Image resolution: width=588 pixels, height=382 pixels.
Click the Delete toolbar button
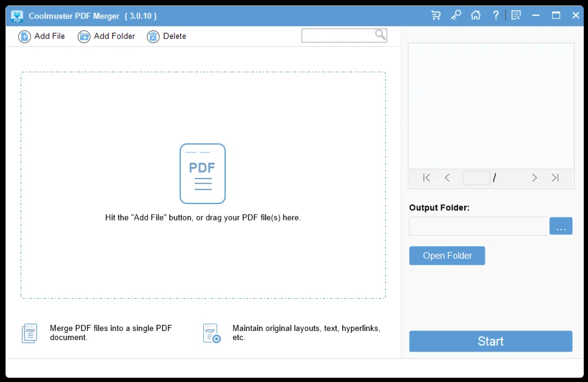pyautogui.click(x=166, y=36)
